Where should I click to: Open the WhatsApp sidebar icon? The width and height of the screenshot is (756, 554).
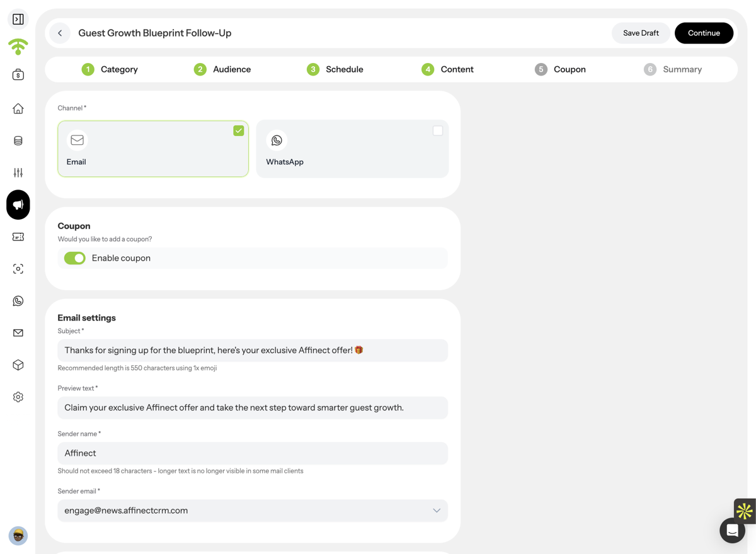point(18,301)
